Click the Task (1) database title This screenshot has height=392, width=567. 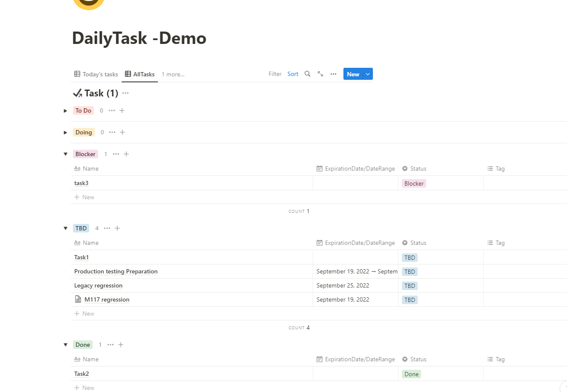101,93
